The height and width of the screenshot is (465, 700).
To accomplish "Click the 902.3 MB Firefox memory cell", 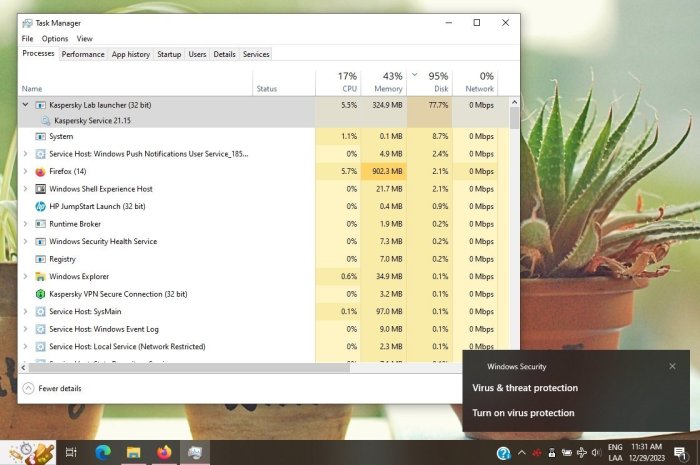I will [x=384, y=171].
